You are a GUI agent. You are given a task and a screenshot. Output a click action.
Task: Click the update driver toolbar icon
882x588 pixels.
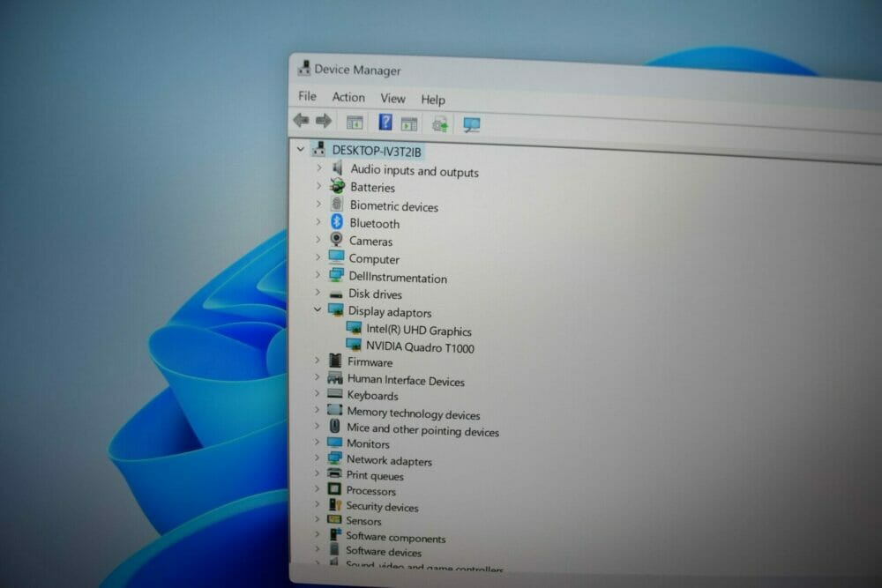pyautogui.click(x=440, y=123)
